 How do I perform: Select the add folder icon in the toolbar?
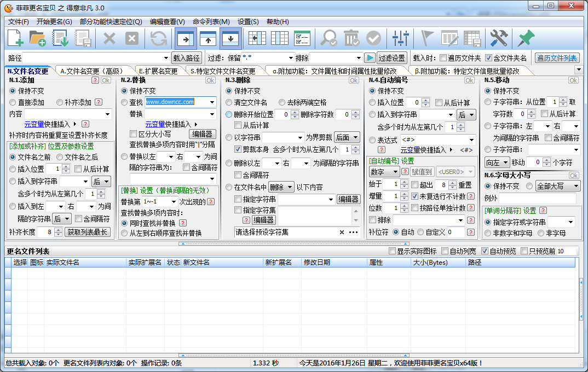[x=38, y=38]
